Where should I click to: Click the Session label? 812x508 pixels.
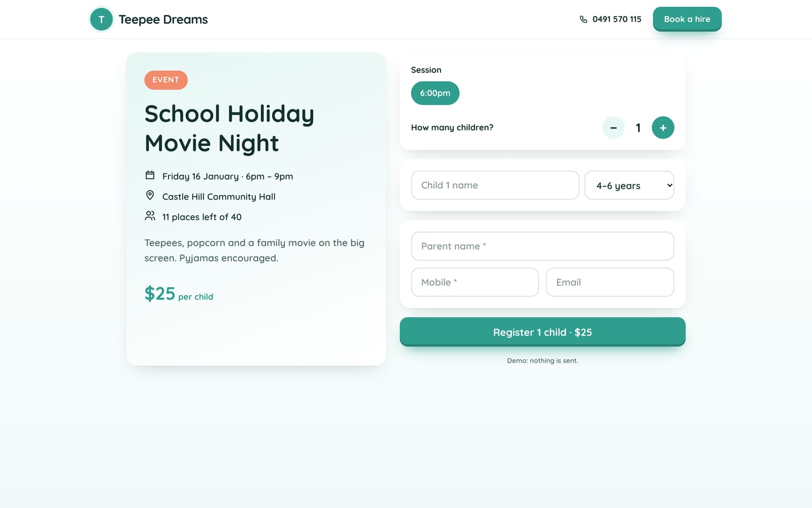[426, 70]
